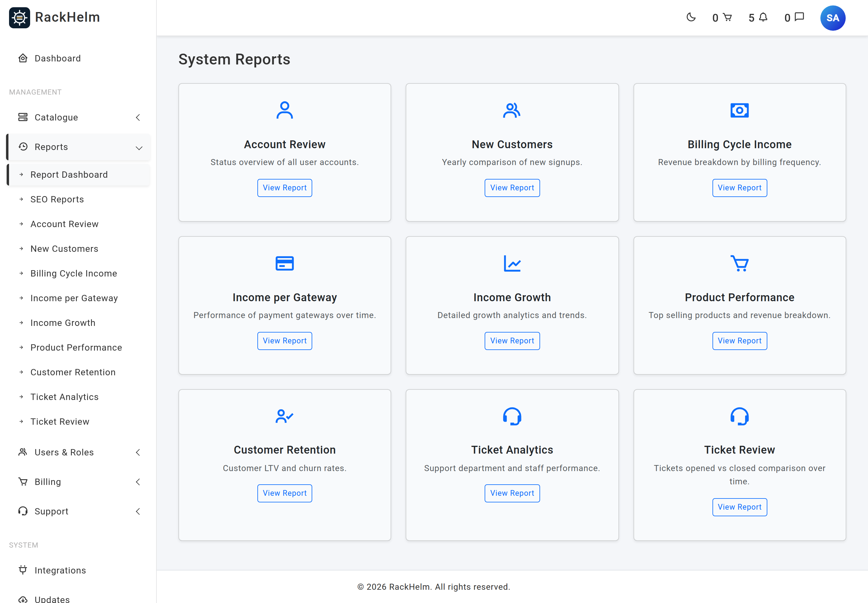
Task: View Report for Income Growth card
Action: (512, 341)
